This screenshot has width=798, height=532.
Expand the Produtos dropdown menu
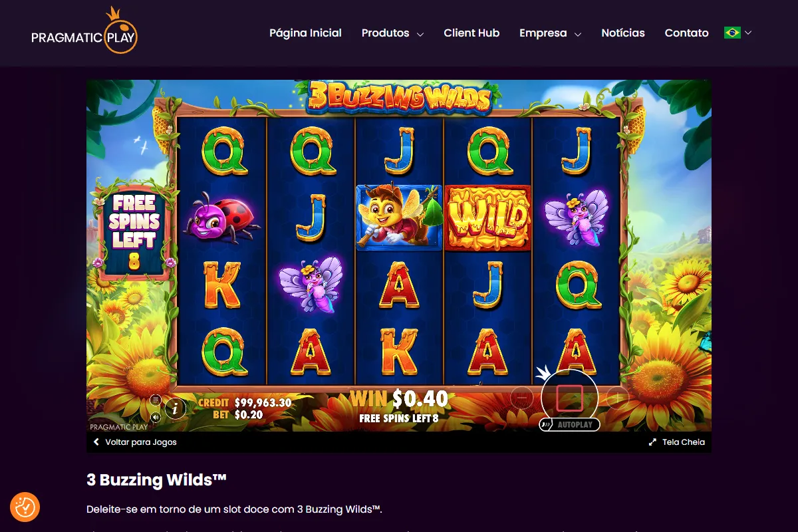(x=392, y=33)
